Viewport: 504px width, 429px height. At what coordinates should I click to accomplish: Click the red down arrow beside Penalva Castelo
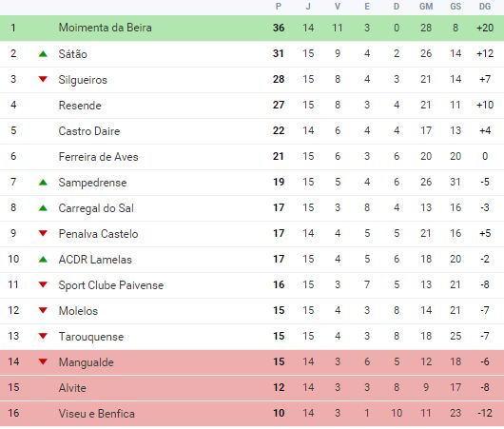pos(43,233)
